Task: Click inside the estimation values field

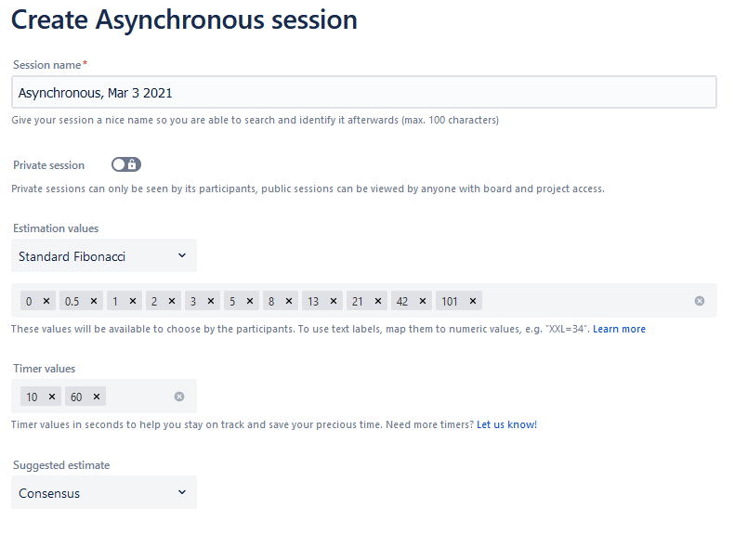Action: tap(585, 301)
